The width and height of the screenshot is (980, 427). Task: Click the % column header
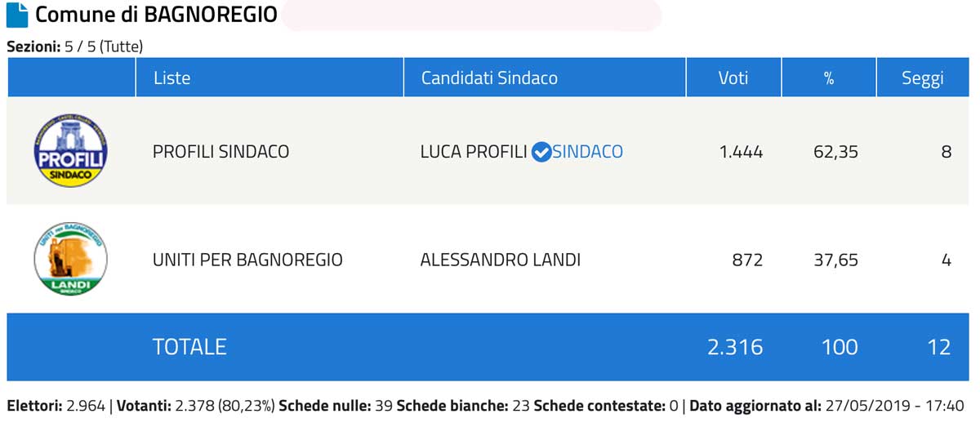pyautogui.click(x=828, y=78)
